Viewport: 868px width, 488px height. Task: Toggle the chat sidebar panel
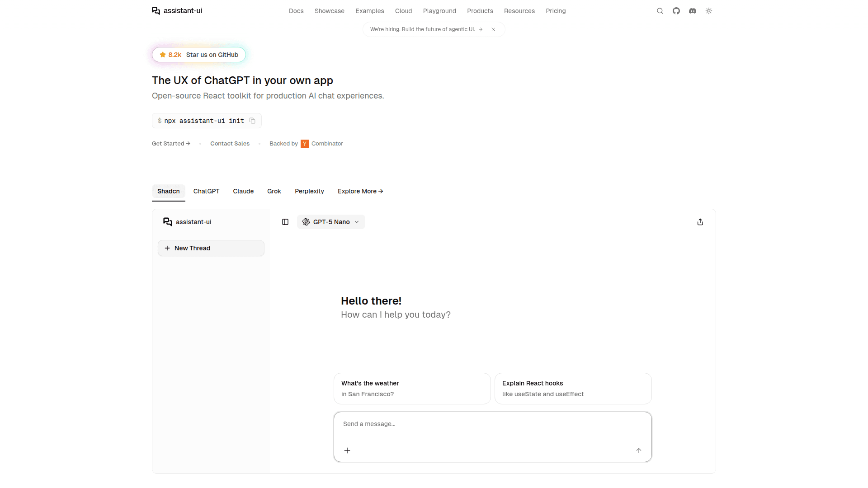tap(285, 222)
